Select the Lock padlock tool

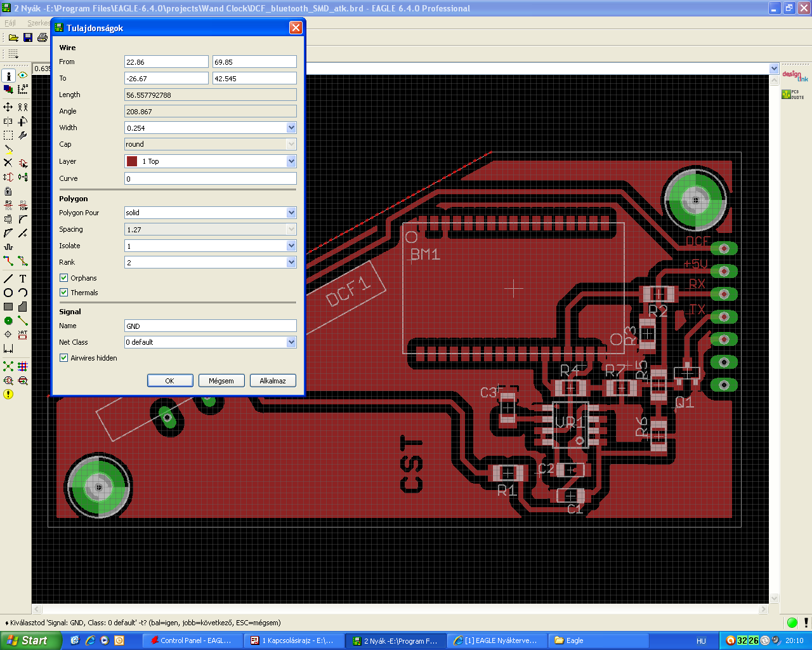8,191
